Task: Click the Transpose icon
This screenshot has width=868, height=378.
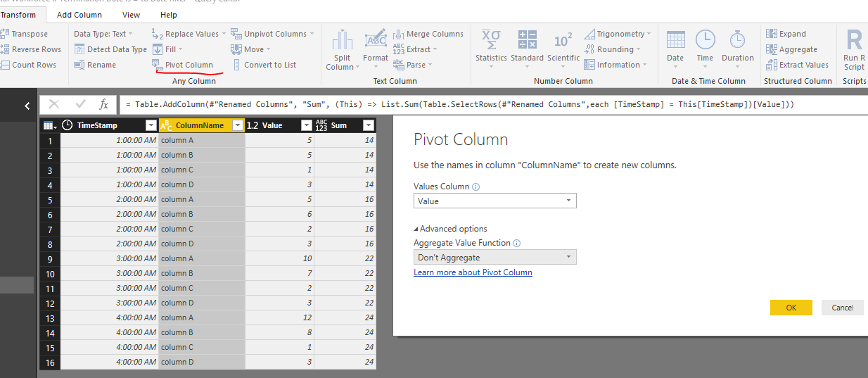Action: pos(4,34)
